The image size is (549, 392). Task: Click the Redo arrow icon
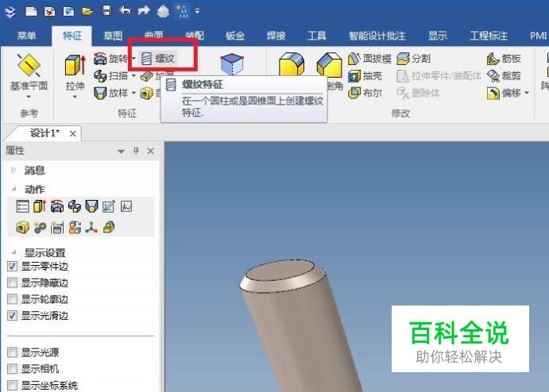[x=144, y=11]
